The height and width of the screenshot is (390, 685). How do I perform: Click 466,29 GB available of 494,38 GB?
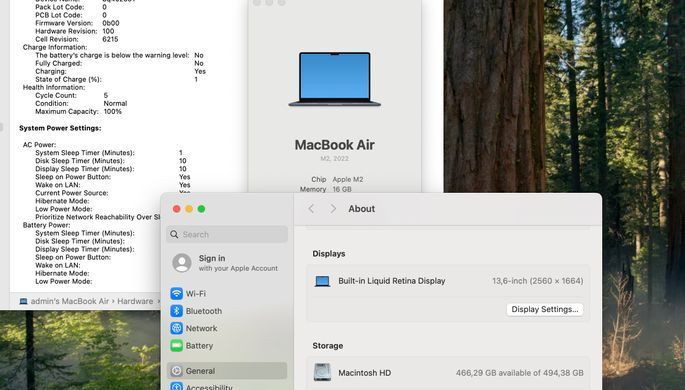pos(520,373)
